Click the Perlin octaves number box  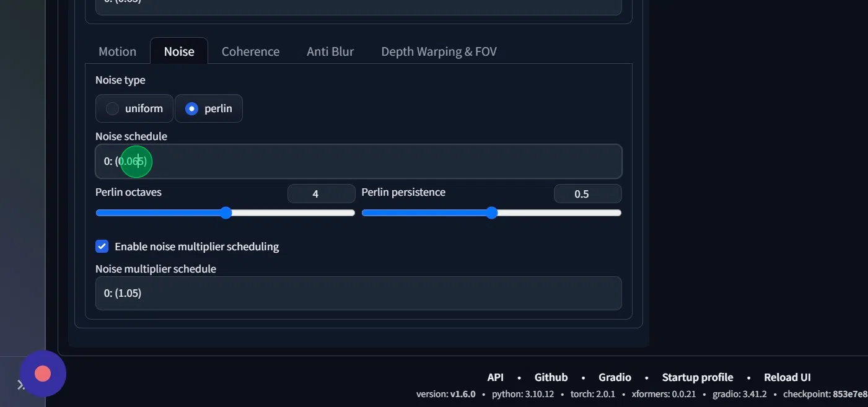click(x=321, y=193)
